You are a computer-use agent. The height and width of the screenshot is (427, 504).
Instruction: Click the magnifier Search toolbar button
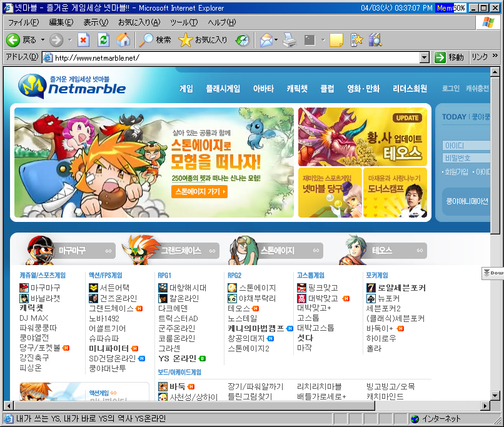[147, 40]
